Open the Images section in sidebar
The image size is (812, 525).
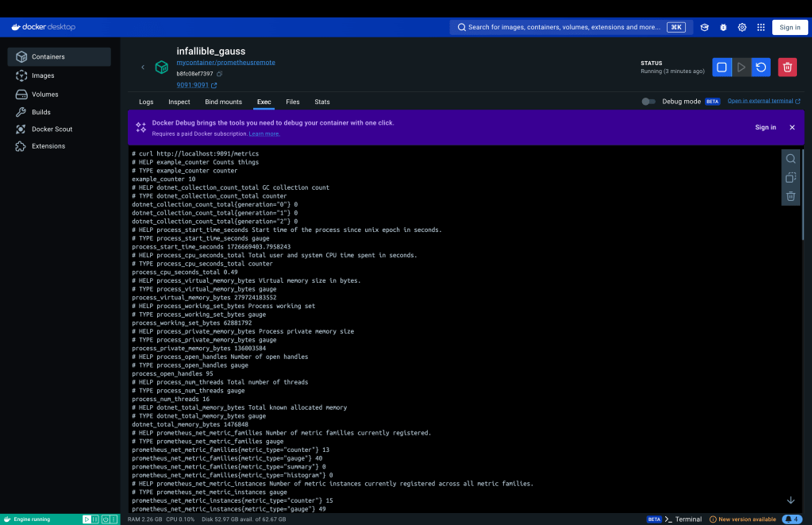pos(59,75)
